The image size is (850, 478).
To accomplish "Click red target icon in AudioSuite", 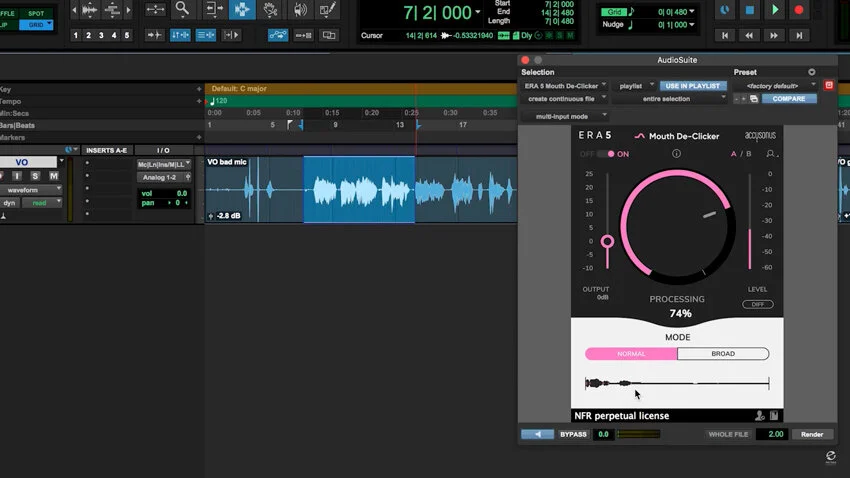I will pos(828,85).
